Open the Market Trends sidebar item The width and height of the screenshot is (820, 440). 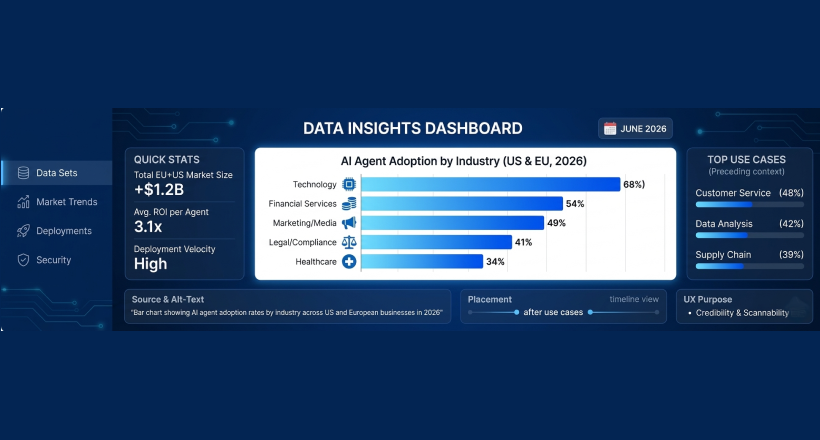[x=56, y=202]
